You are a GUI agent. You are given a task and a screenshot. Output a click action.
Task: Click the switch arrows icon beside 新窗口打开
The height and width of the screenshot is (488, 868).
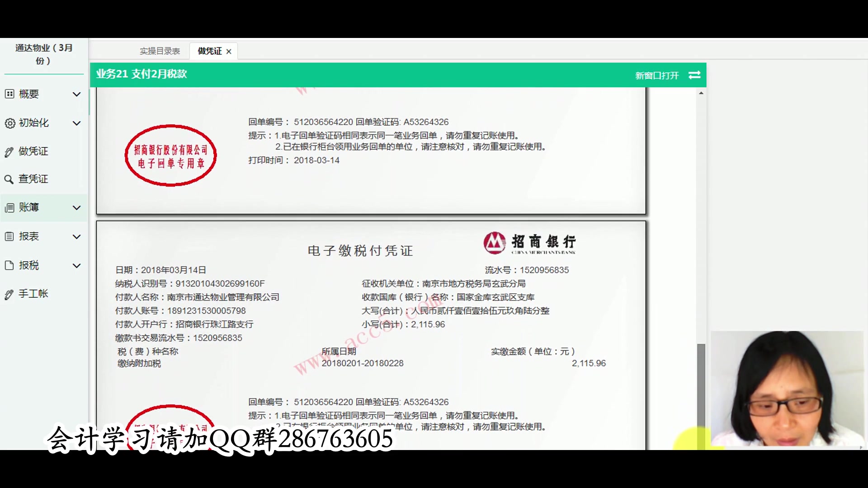[x=694, y=75]
